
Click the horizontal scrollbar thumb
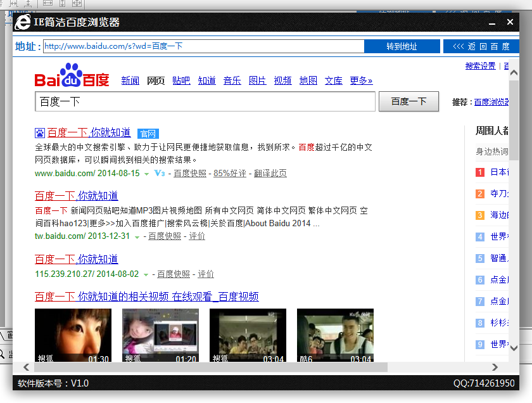click(x=211, y=367)
